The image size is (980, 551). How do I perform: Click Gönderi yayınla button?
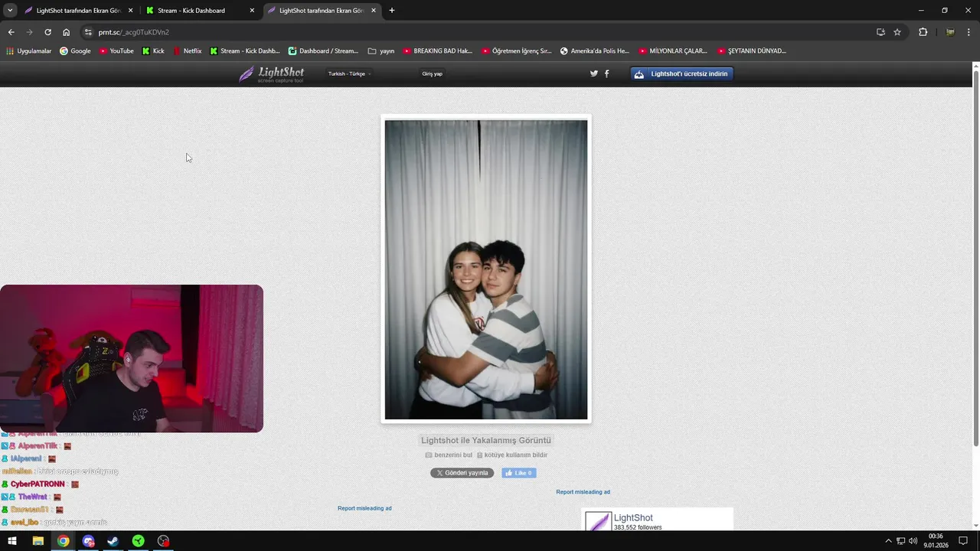point(462,473)
